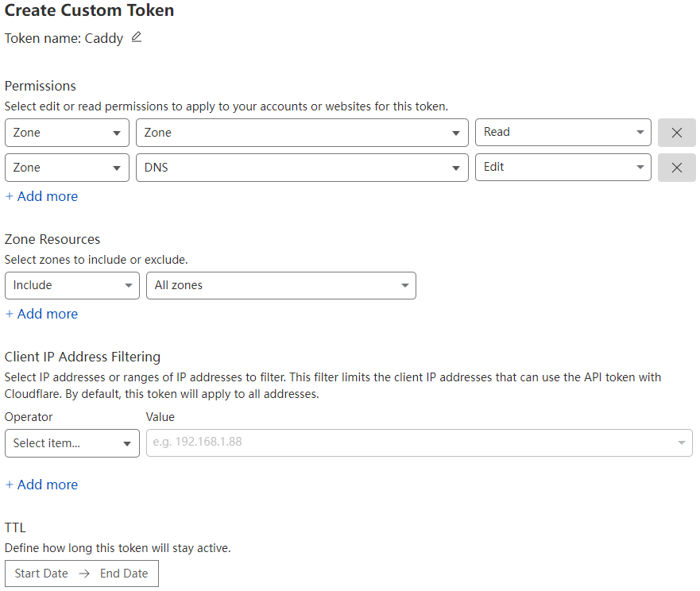Open the first Zone scope dropdown
The width and height of the screenshot is (700, 591).
pyautogui.click(x=66, y=132)
